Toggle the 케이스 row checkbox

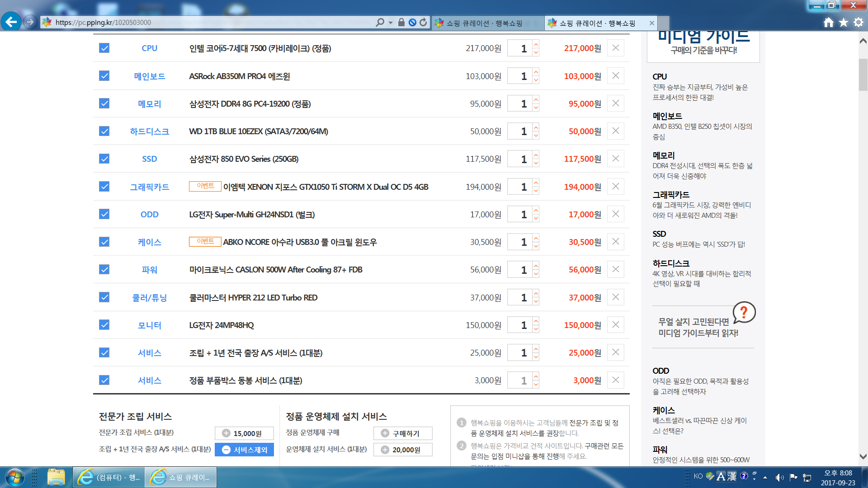104,242
